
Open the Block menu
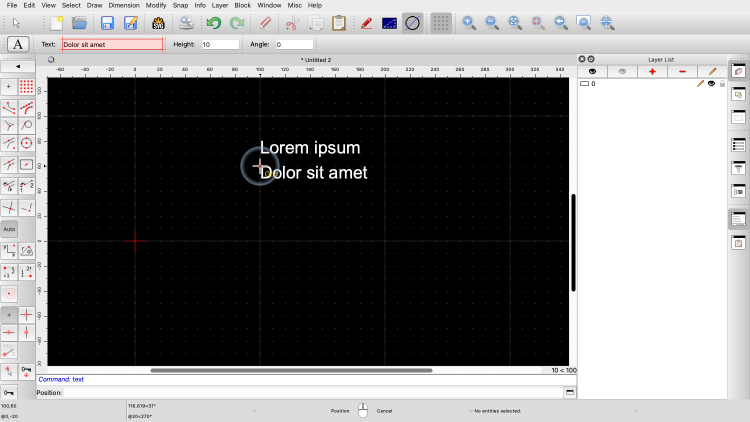[x=243, y=5]
